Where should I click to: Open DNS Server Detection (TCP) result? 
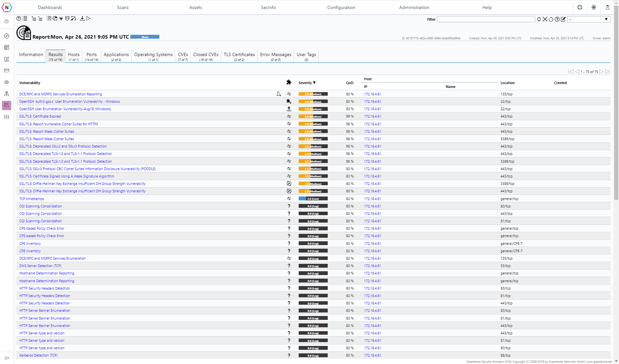click(40, 266)
